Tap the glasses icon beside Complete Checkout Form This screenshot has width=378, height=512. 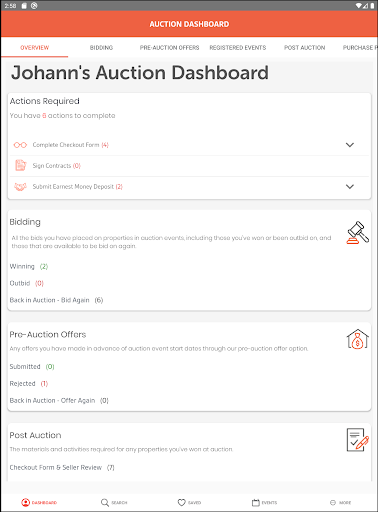pyautogui.click(x=20, y=145)
